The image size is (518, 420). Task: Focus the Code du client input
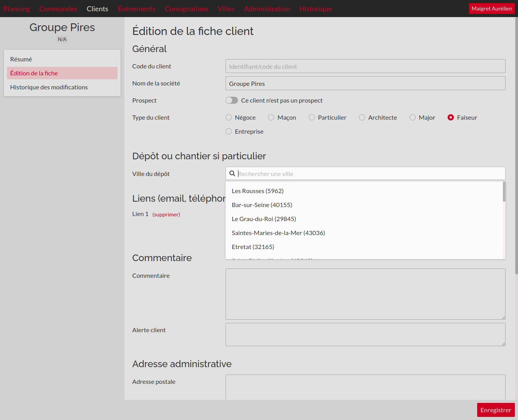[x=365, y=66]
